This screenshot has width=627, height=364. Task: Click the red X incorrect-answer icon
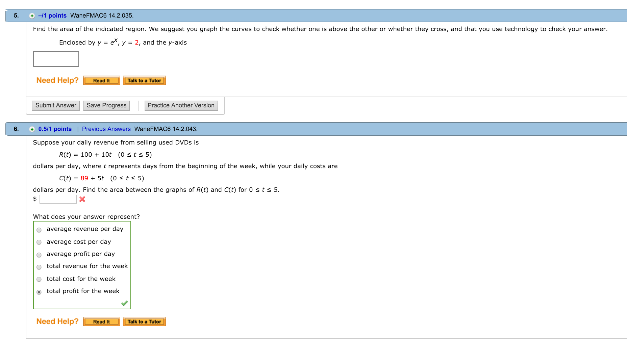[x=82, y=199]
